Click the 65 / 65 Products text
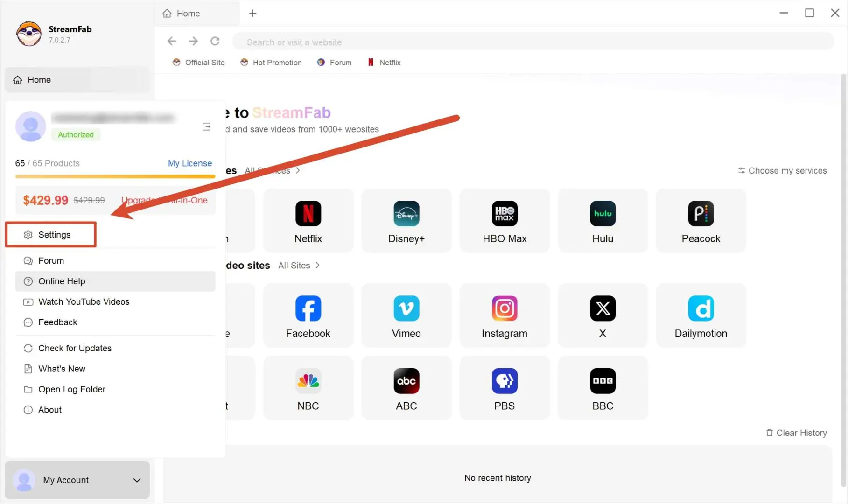Screen dimensions: 848x504 tap(47, 163)
